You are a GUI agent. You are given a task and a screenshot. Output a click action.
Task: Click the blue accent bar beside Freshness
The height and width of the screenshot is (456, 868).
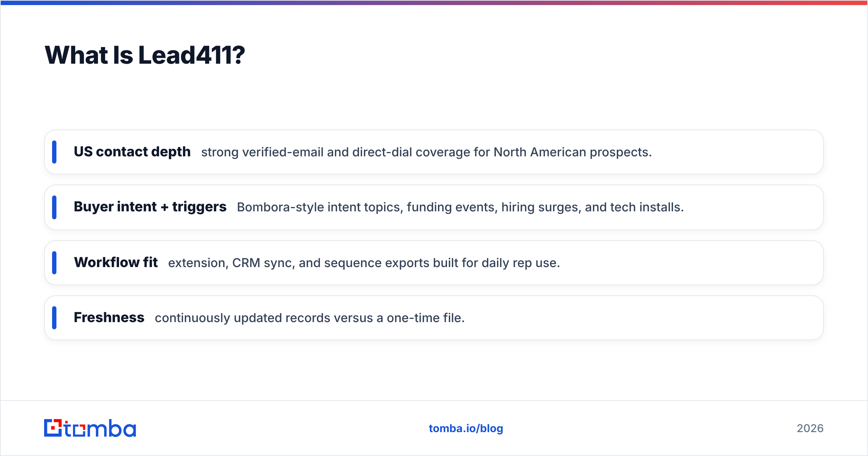(x=54, y=318)
